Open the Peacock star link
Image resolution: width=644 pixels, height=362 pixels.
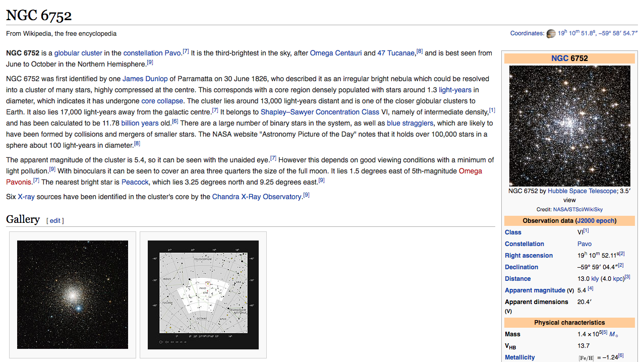[135, 182]
